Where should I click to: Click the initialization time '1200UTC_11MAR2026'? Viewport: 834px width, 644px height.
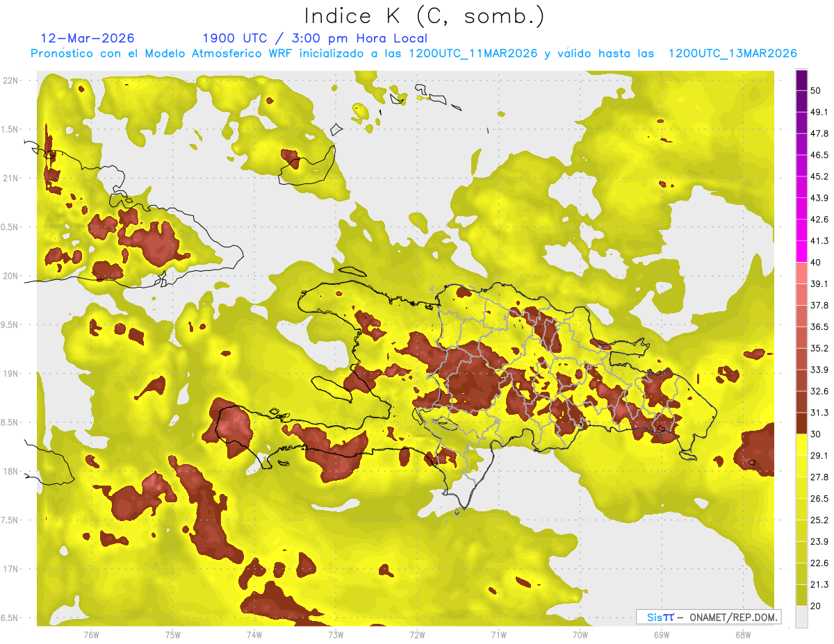pos(475,53)
